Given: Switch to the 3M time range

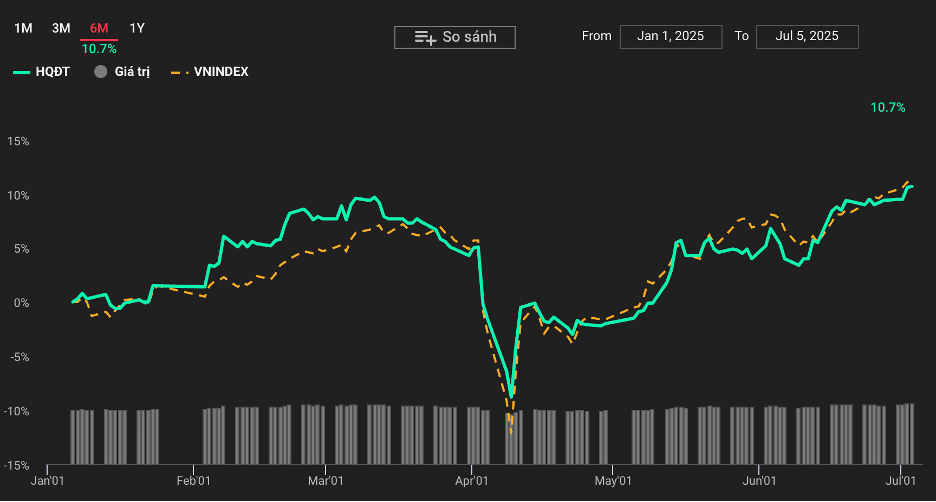Looking at the screenshot, I should pyautogui.click(x=61, y=28).
